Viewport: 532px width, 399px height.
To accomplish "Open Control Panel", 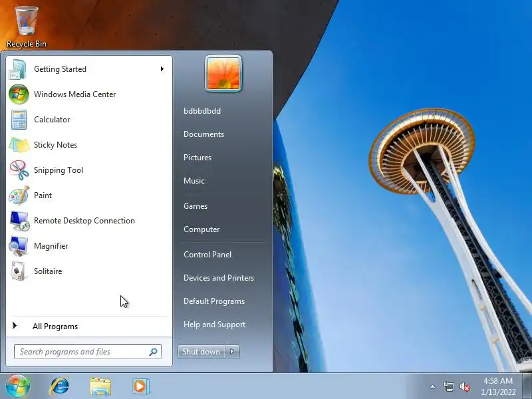I will [207, 255].
